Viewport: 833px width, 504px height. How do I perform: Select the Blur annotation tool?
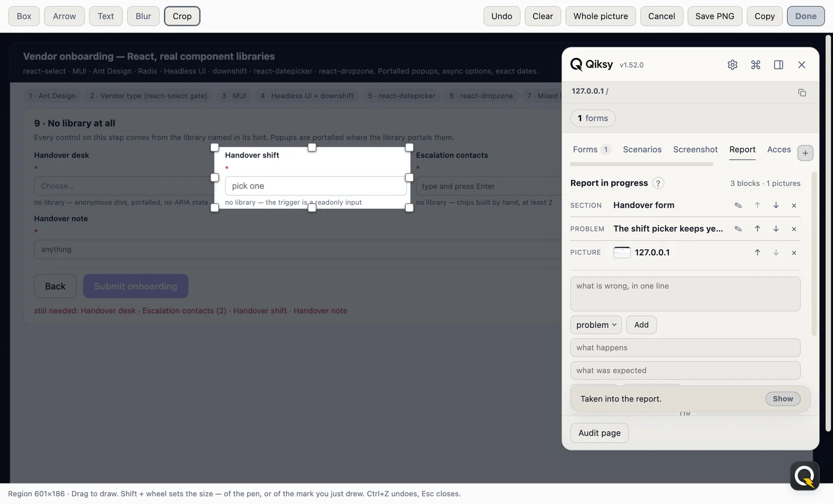pyautogui.click(x=143, y=16)
